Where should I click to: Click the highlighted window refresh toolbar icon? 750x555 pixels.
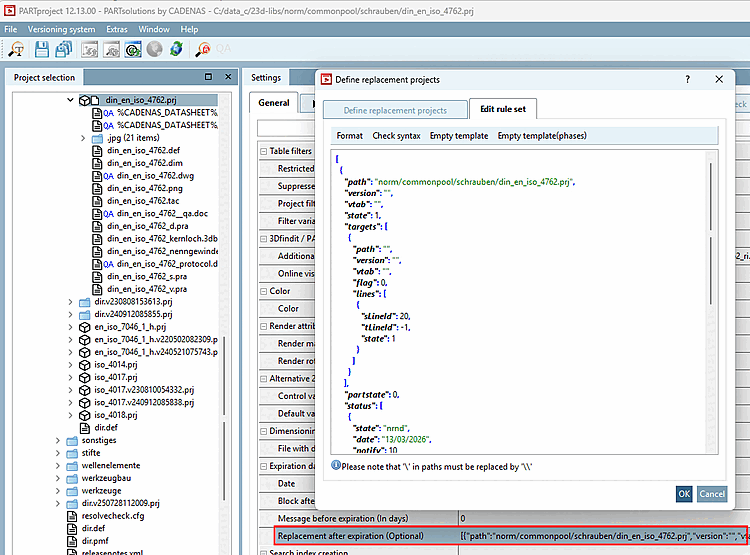[133, 49]
